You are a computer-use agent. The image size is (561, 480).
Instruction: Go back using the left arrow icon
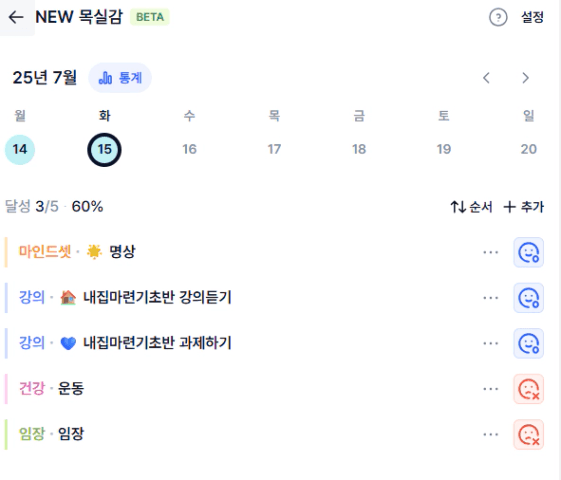click(x=16, y=17)
